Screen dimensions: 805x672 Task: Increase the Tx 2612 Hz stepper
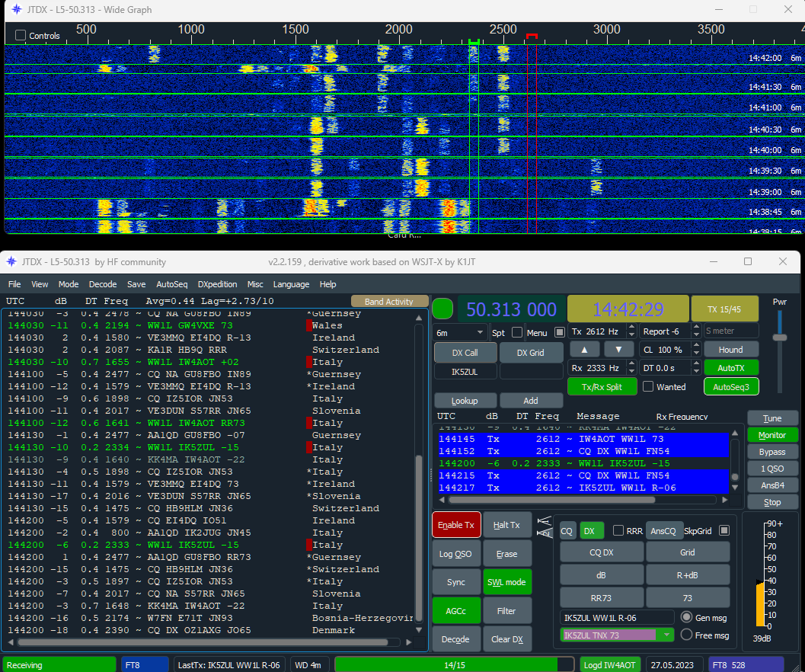pyautogui.click(x=631, y=328)
